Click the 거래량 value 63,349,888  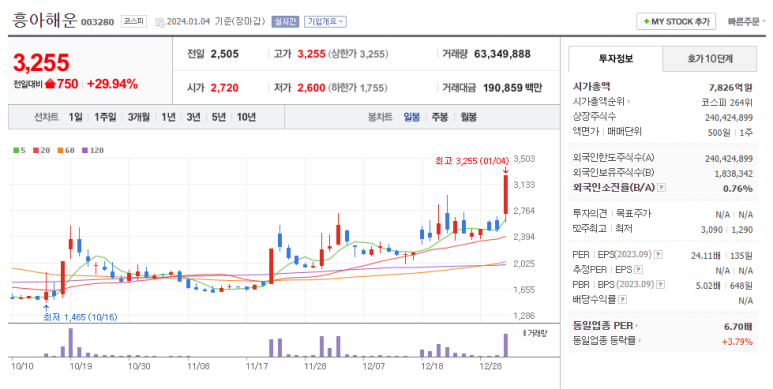coord(502,54)
